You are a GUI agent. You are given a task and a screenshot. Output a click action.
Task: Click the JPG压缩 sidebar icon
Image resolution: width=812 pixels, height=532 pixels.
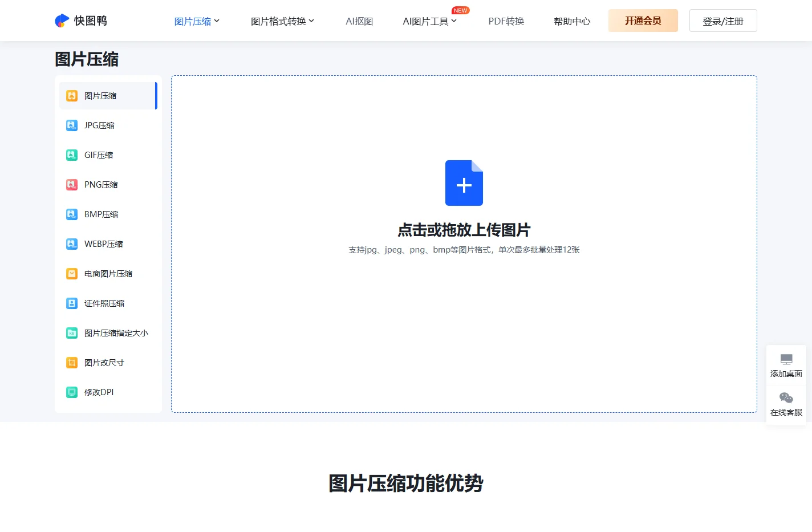(x=72, y=125)
